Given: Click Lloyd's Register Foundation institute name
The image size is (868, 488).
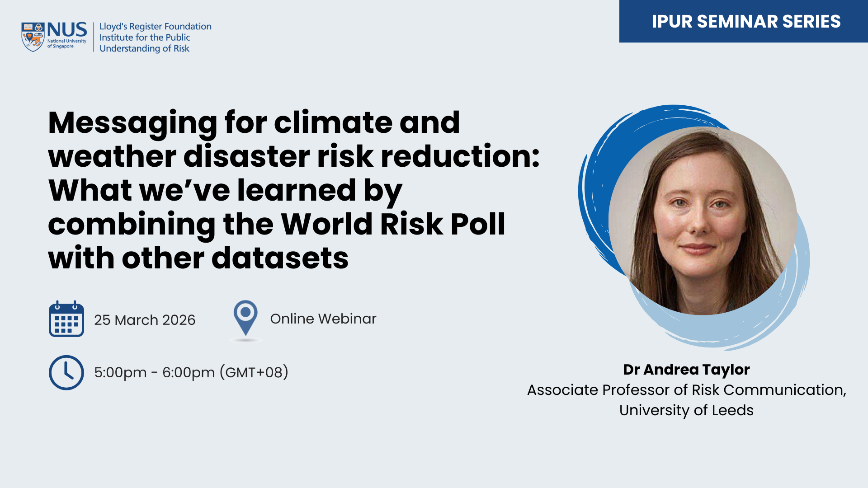Looking at the screenshot, I should [155, 27].
